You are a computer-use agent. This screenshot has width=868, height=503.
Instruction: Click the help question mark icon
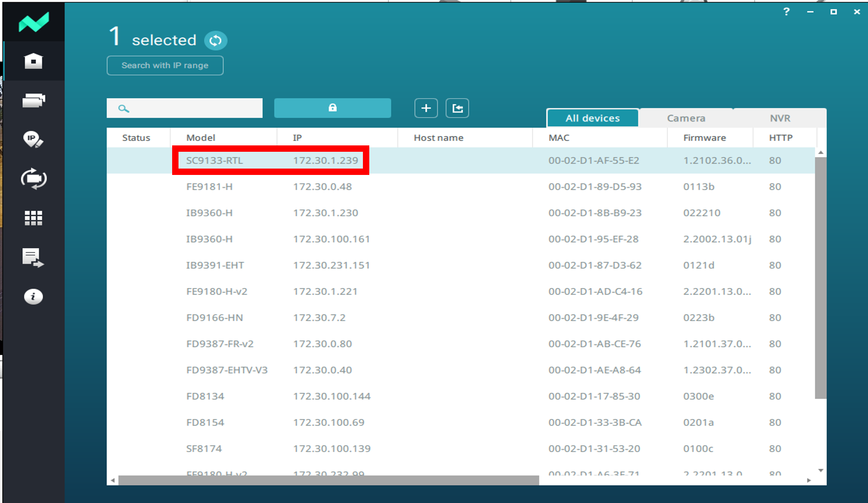[786, 12]
